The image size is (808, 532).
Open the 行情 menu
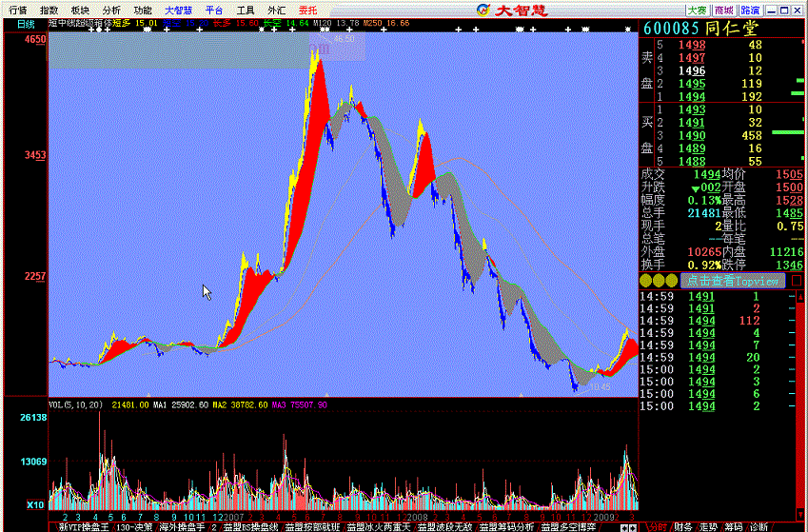(x=18, y=10)
